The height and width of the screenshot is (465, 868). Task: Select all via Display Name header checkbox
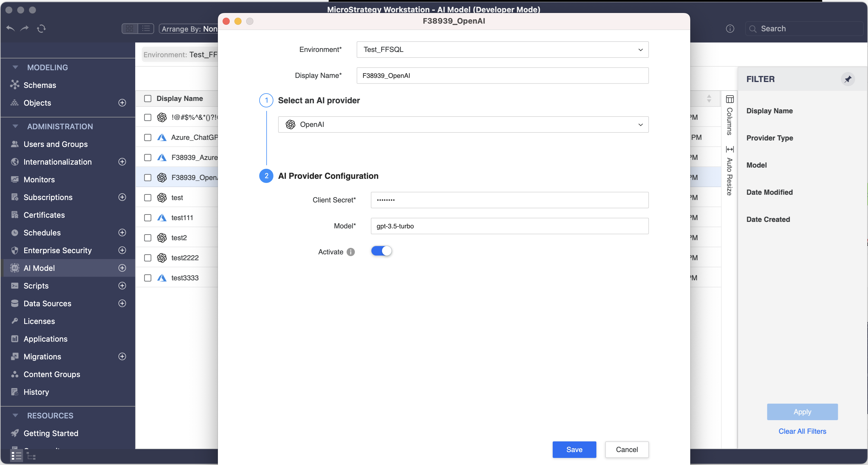point(148,99)
